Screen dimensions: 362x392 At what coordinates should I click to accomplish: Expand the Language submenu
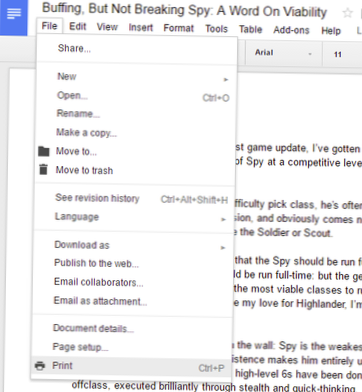click(134, 217)
